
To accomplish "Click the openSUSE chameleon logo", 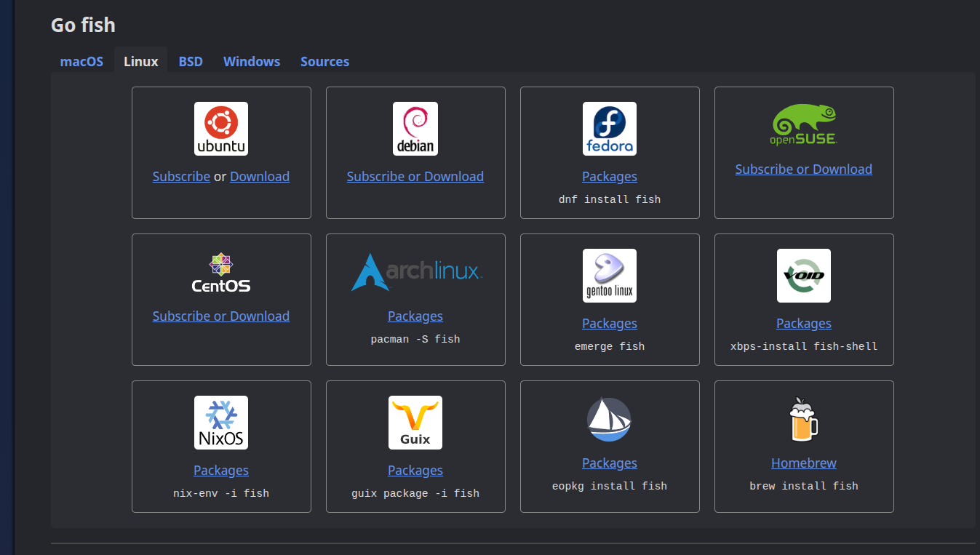I will click(804, 125).
